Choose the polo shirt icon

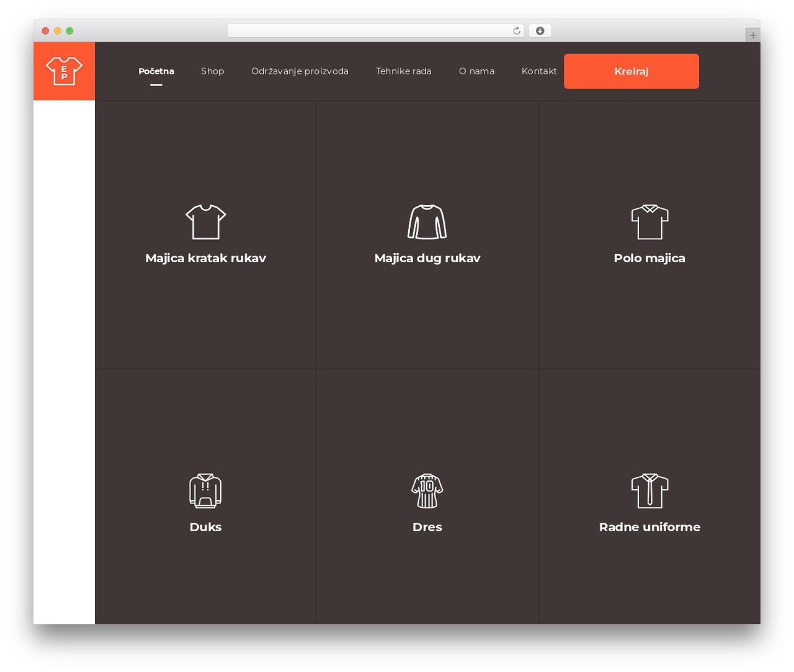click(649, 222)
